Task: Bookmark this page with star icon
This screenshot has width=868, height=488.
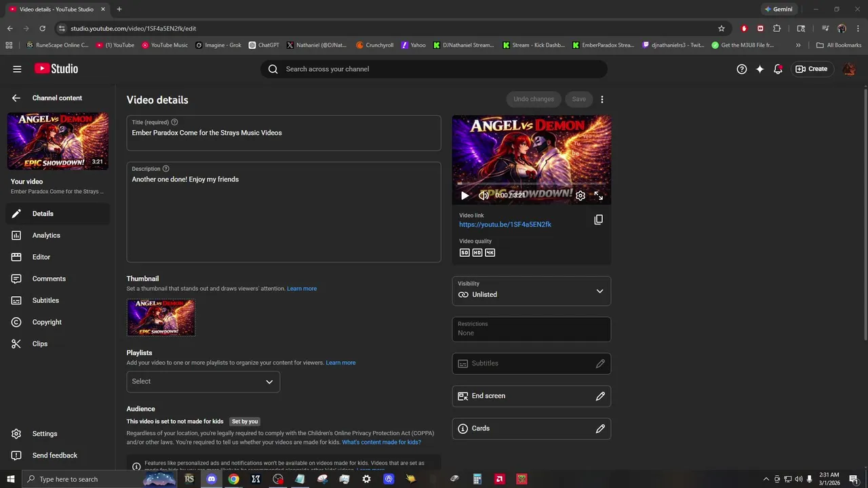Action: pos(722,28)
